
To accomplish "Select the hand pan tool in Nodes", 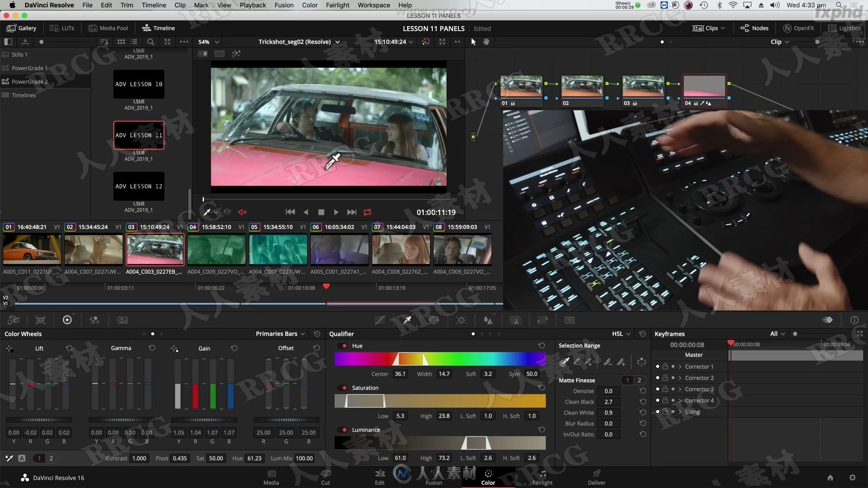I will (x=486, y=42).
